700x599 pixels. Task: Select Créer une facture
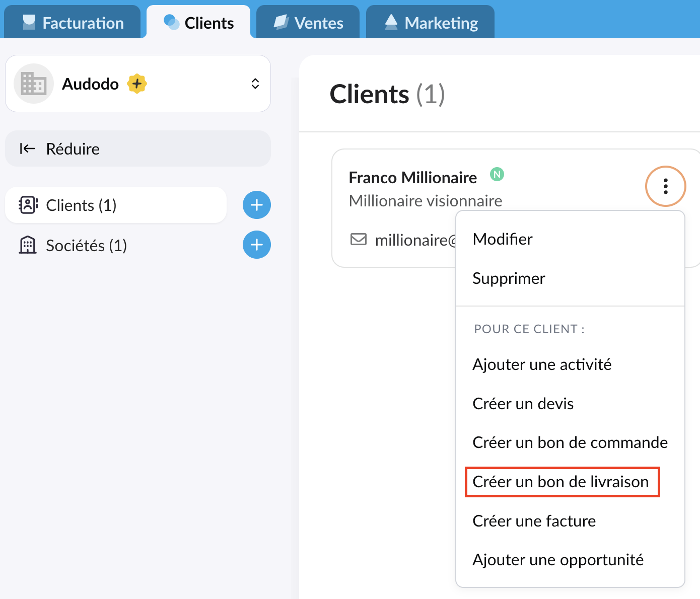click(534, 521)
